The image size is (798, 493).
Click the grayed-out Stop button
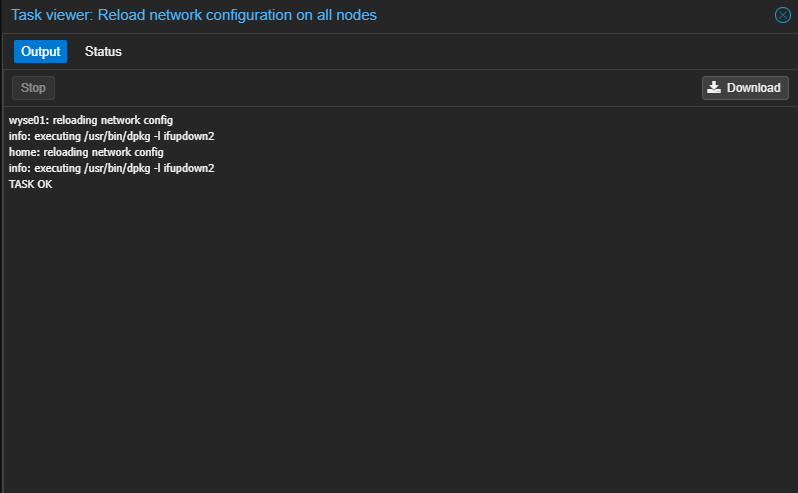(33, 88)
